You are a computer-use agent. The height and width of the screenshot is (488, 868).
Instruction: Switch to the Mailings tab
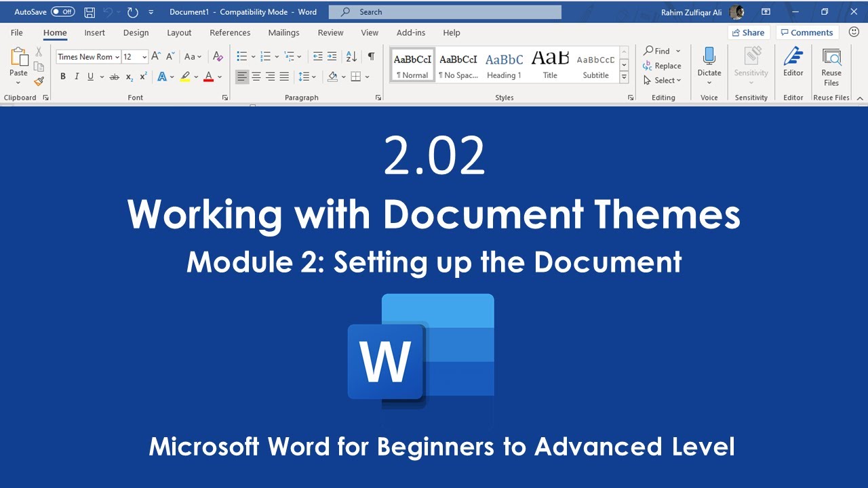point(283,33)
